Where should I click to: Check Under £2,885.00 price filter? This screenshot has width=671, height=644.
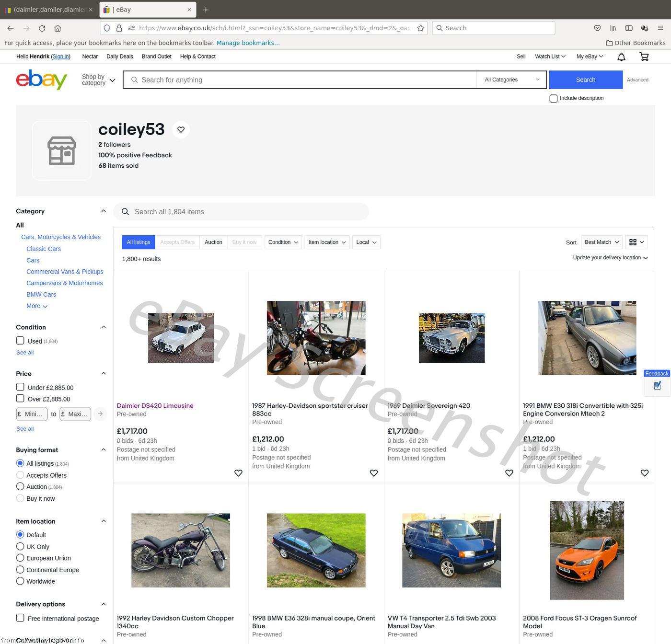click(x=20, y=387)
